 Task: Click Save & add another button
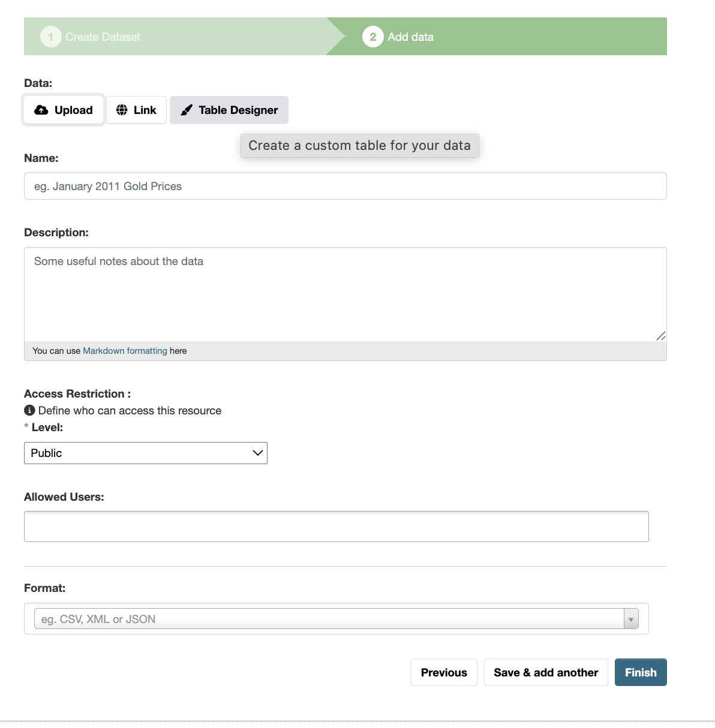(546, 672)
